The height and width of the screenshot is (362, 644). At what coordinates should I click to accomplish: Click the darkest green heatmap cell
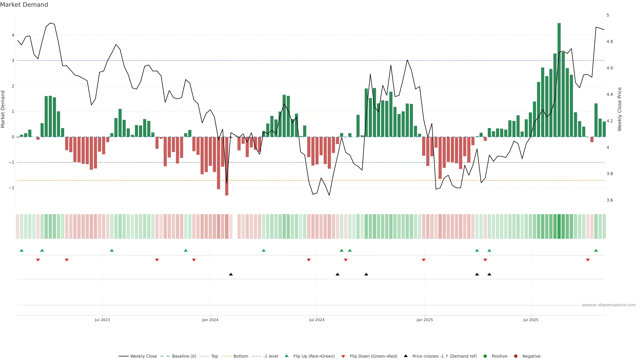(559, 226)
